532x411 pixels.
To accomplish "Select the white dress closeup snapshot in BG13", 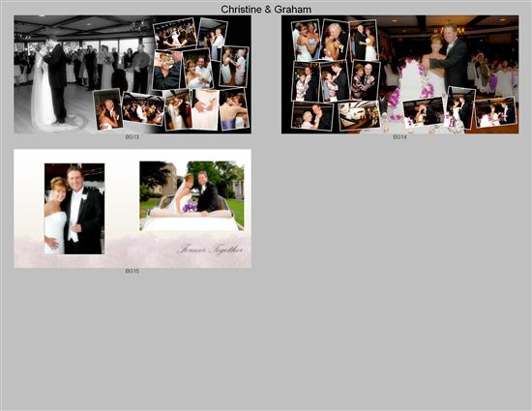I will (205, 109).
